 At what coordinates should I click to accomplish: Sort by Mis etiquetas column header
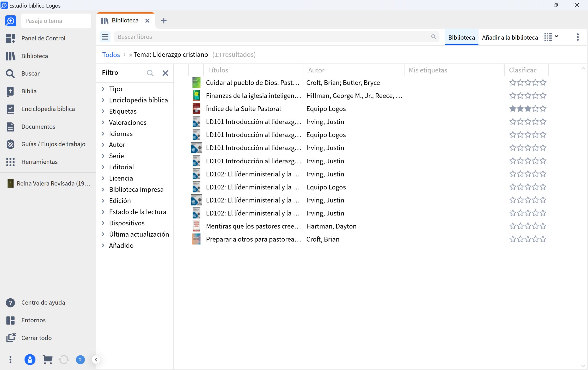454,70
